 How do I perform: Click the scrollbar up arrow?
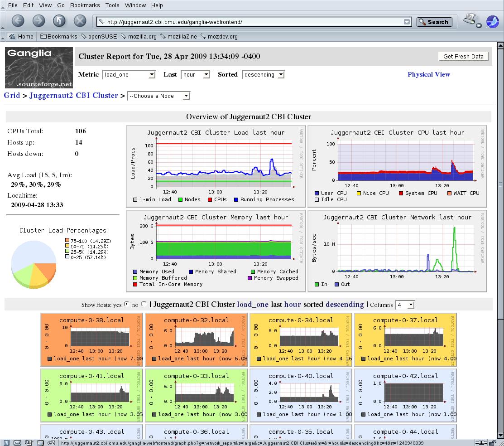pos(500,46)
